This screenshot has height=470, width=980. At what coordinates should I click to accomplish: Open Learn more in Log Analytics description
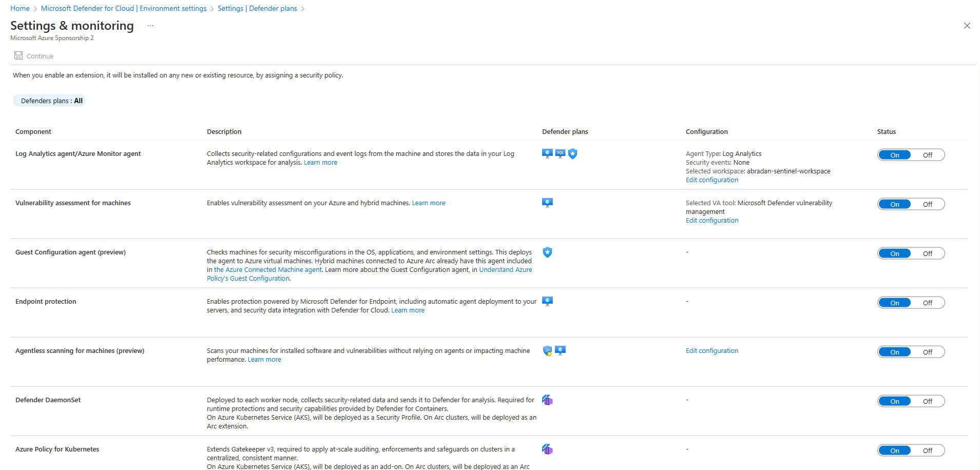pos(321,162)
